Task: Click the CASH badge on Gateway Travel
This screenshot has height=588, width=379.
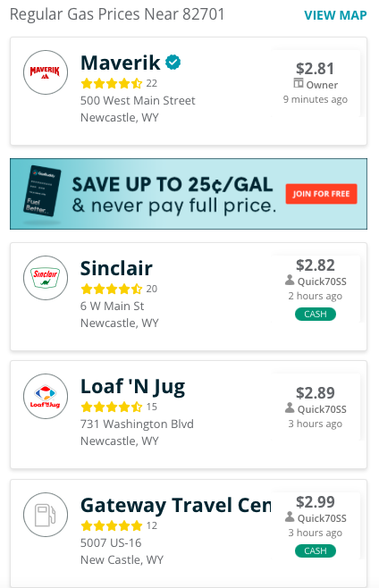Action: 316,550
